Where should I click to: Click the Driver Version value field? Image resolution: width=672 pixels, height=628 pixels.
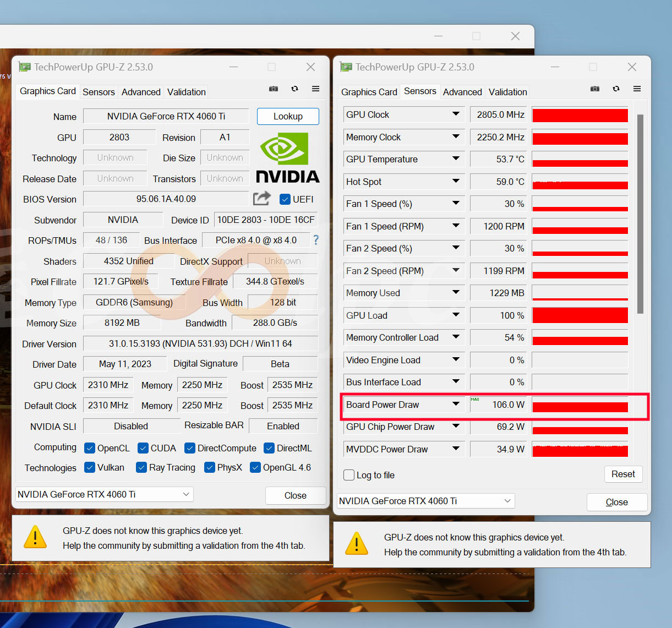(x=200, y=343)
